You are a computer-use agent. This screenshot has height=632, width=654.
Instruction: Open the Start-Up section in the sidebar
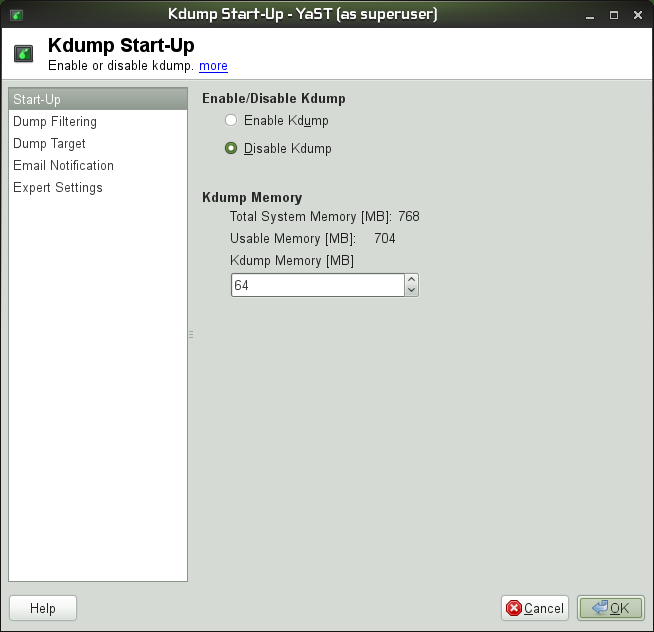coord(98,99)
